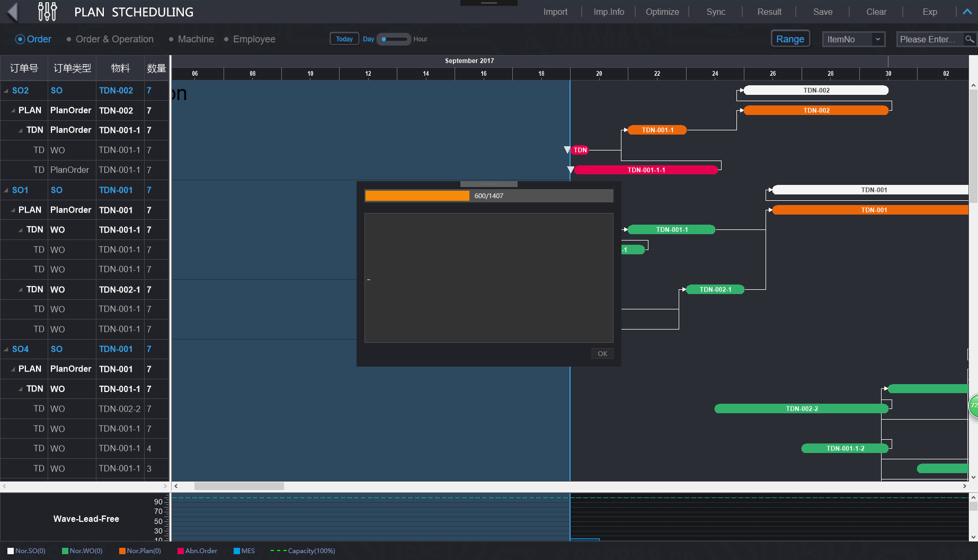Focus the Please Enter search field
Viewport: 978px width, 560px height.
pos(930,39)
